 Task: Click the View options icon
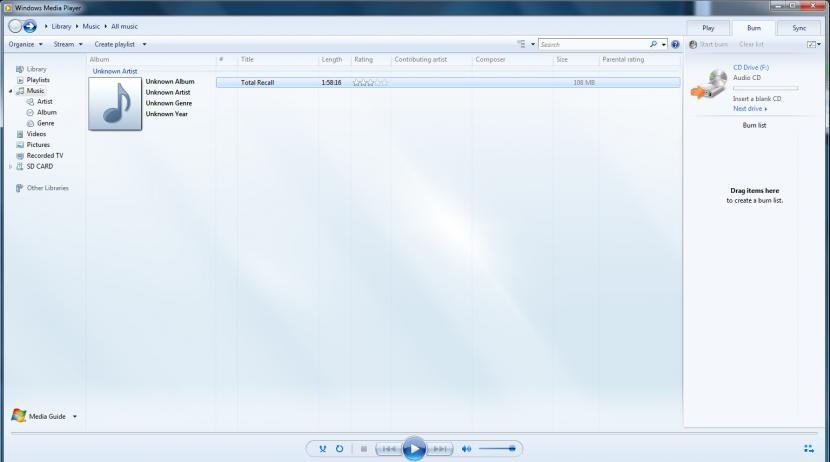(521, 44)
